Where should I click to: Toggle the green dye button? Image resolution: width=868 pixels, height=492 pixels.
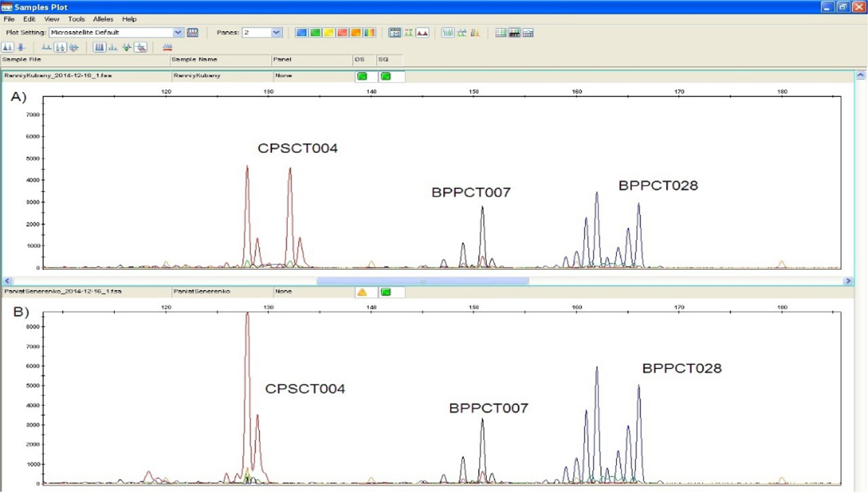coord(315,33)
